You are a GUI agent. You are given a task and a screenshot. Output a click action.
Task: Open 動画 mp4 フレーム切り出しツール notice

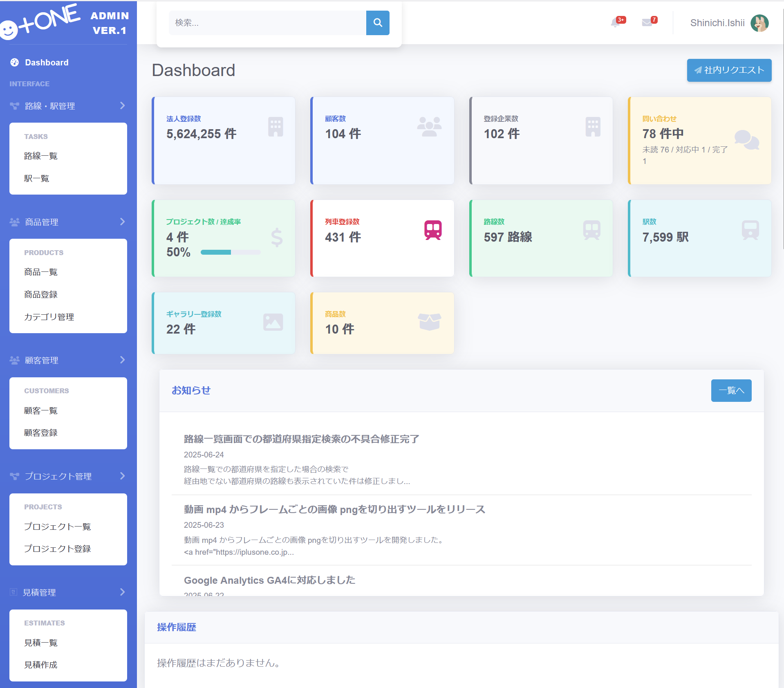click(x=334, y=509)
